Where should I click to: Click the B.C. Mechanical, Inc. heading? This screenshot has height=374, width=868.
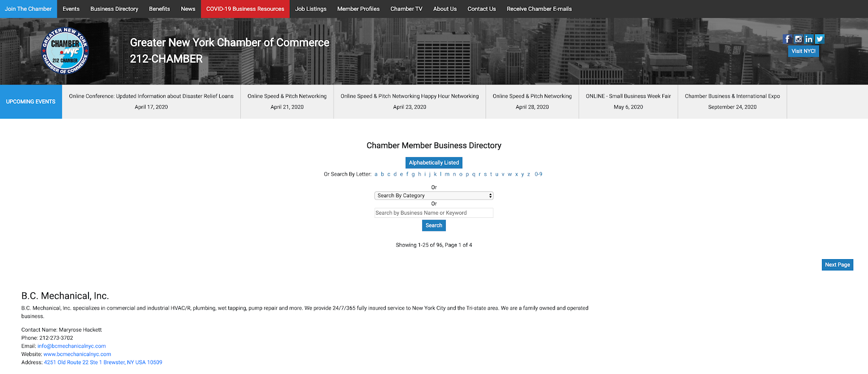click(65, 296)
